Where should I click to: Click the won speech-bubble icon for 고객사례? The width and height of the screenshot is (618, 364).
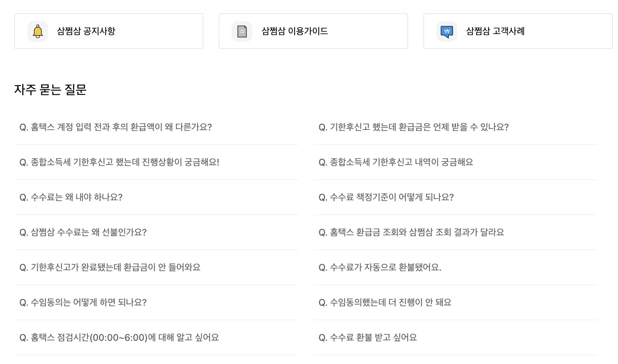tap(447, 31)
